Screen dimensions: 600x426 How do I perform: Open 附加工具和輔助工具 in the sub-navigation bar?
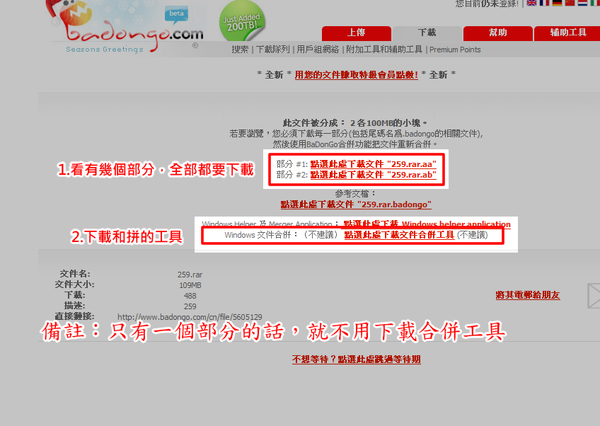click(384, 50)
